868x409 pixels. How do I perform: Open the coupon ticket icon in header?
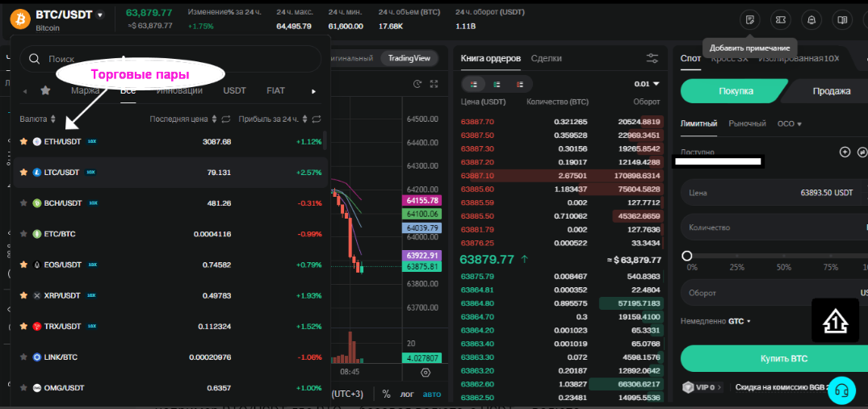[781, 20]
